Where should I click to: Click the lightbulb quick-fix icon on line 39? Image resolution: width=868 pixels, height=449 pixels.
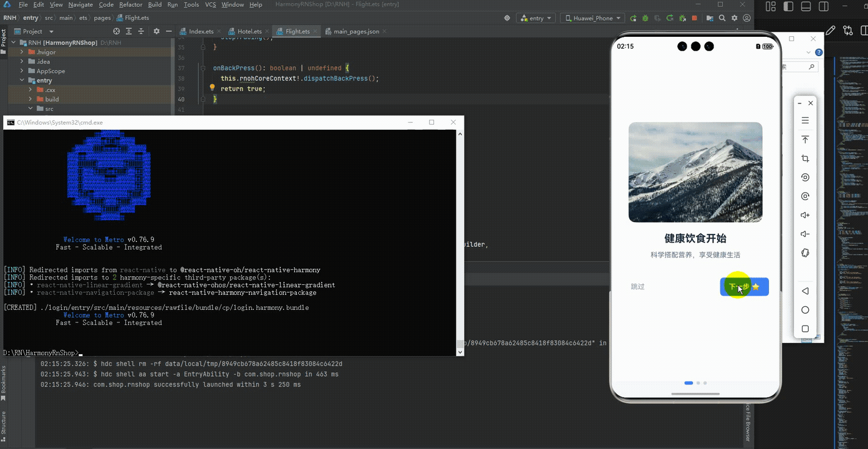(x=212, y=88)
